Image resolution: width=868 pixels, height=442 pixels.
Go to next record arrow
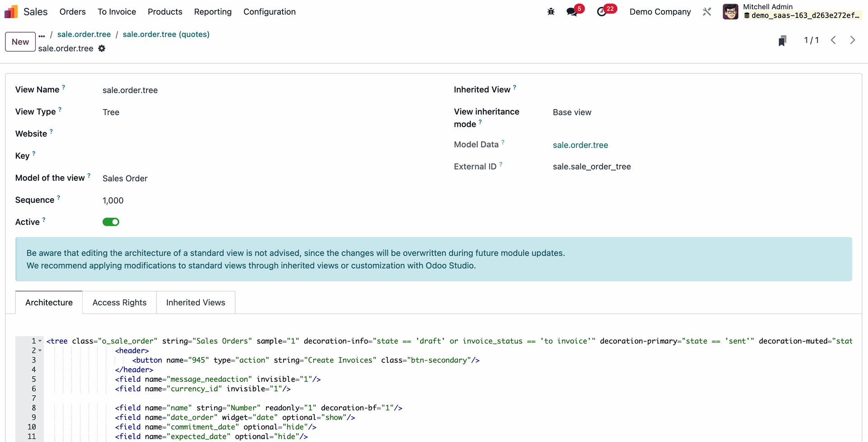pyautogui.click(x=853, y=40)
